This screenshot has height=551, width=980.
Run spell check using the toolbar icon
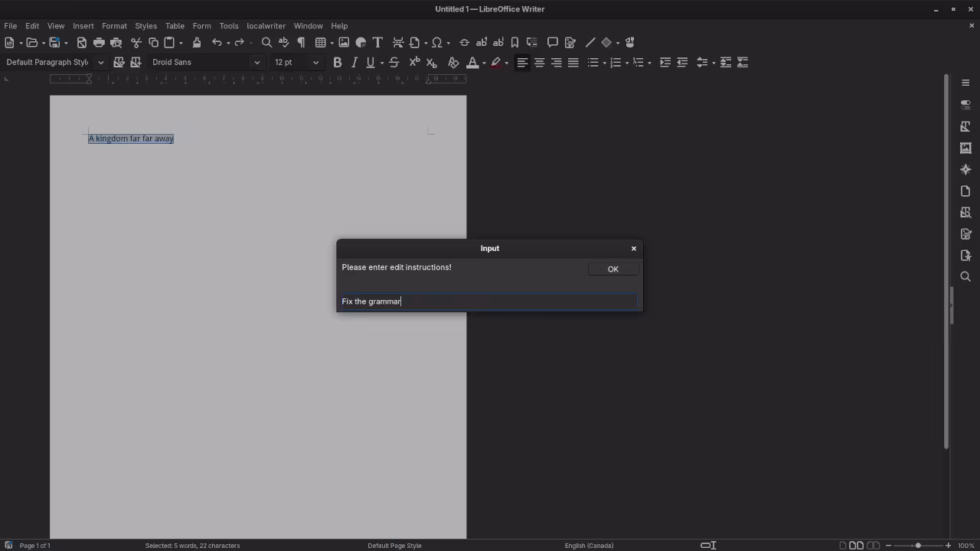click(x=284, y=42)
